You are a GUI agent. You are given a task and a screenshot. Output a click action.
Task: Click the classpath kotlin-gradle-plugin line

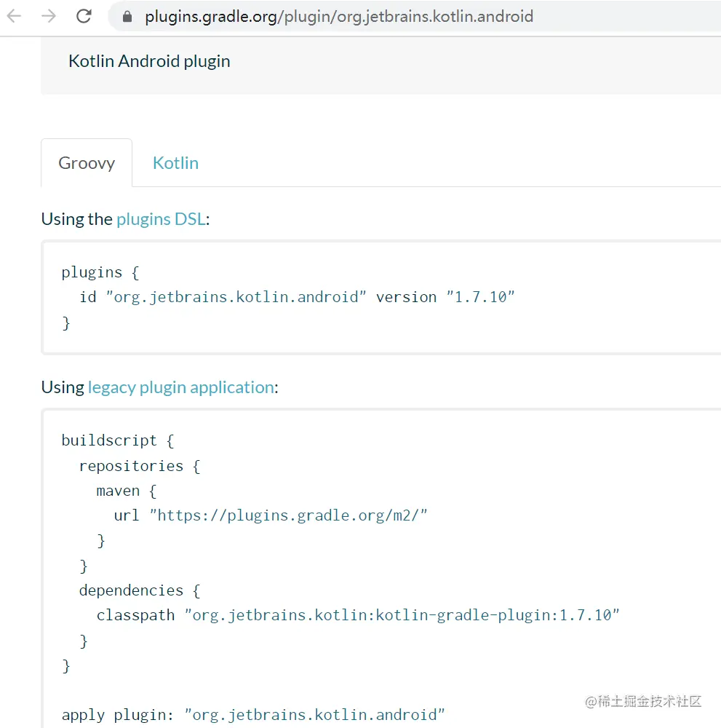358,615
